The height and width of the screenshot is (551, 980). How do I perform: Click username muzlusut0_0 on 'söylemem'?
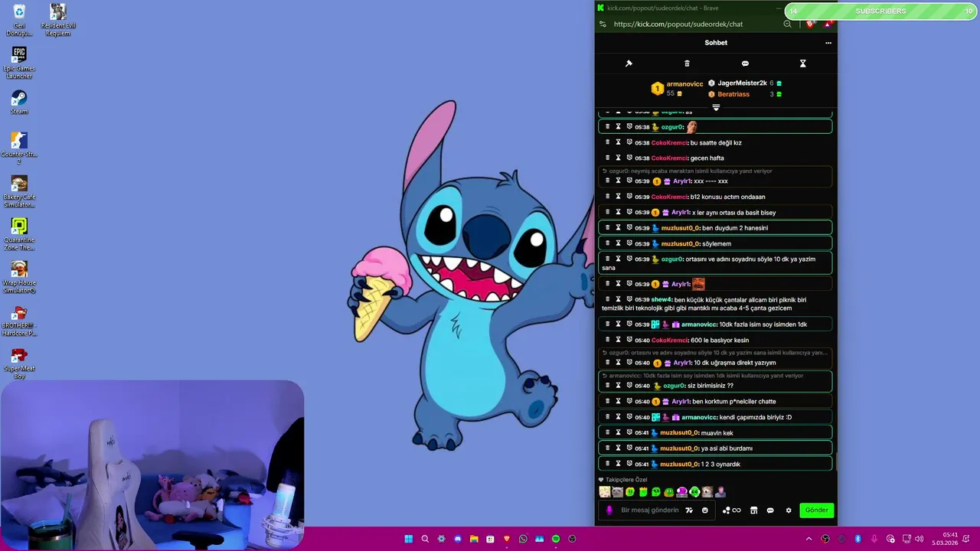(x=680, y=243)
